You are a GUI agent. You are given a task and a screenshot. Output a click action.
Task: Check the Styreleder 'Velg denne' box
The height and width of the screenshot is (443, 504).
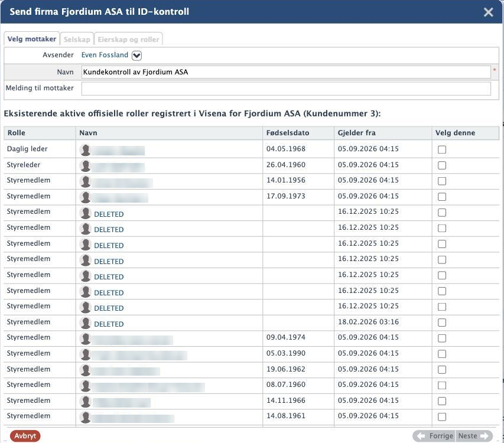(x=442, y=165)
